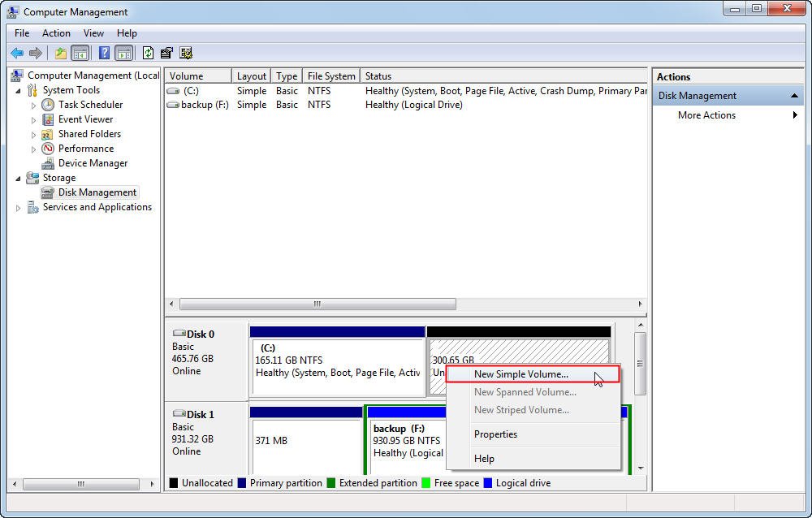
Task: Sort by the Type column header
Action: pos(287,76)
